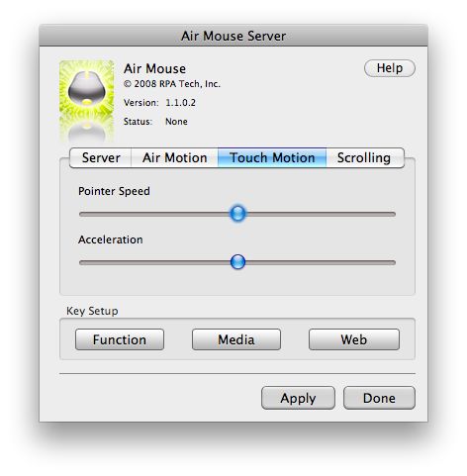Viewport: 467px width, 476px height.
Task: Apply the current settings
Action: point(298,398)
